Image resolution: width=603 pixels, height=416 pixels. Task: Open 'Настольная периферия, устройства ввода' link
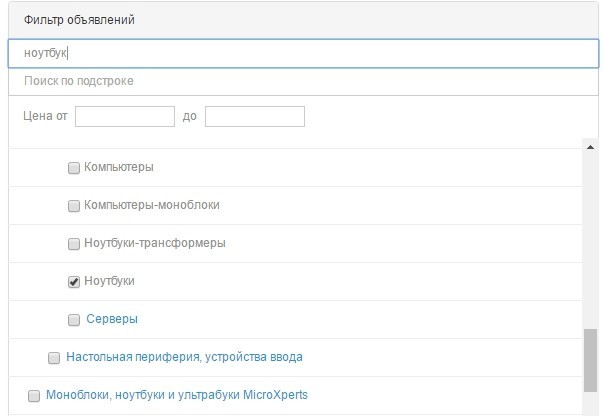click(x=184, y=357)
